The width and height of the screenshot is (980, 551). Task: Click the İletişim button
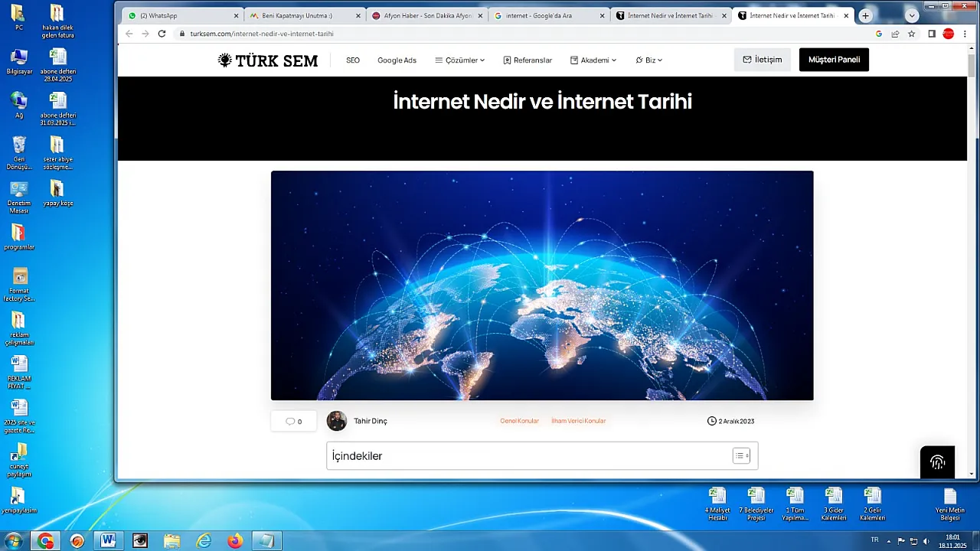pos(762,60)
